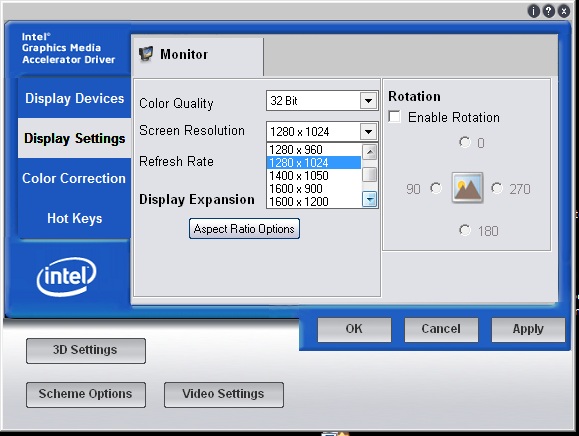Click the Monitor tab icon
Image resolution: width=579 pixels, height=436 pixels.
(x=146, y=54)
